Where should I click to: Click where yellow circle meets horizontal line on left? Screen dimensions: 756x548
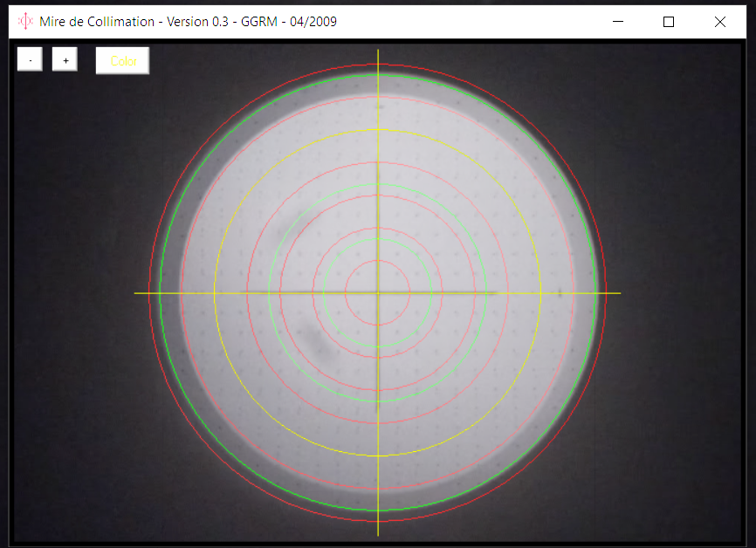tap(215, 293)
